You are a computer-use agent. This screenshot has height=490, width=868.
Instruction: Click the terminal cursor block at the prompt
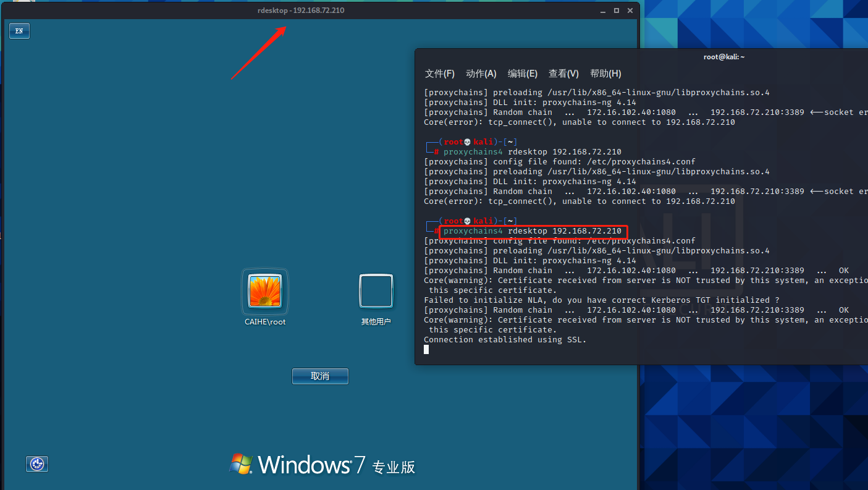coord(426,349)
